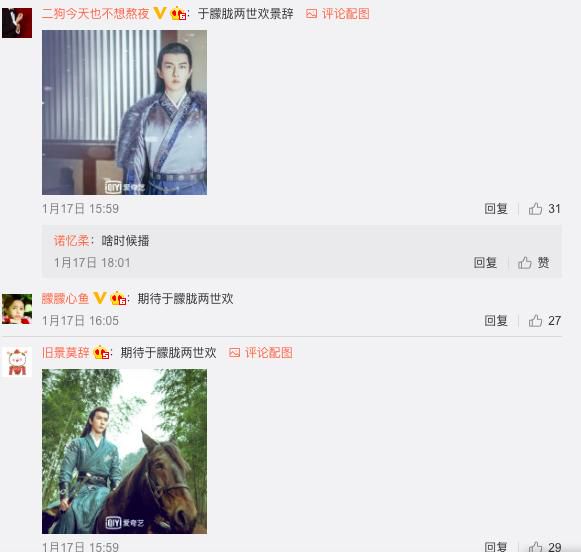This screenshot has width=581, height=552.
Task: Enlarge the horse riding comment image
Action: click(x=124, y=451)
